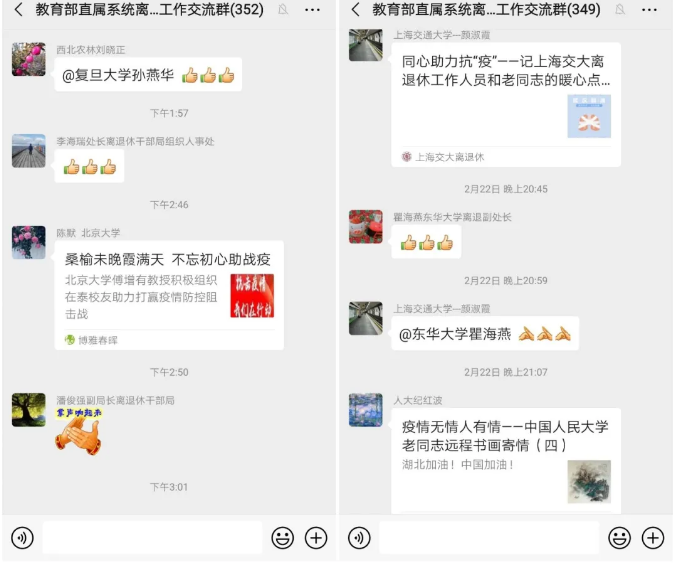The height and width of the screenshot is (572, 673).
Task: Open the three-dot menu in left chat
Action: tap(312, 9)
